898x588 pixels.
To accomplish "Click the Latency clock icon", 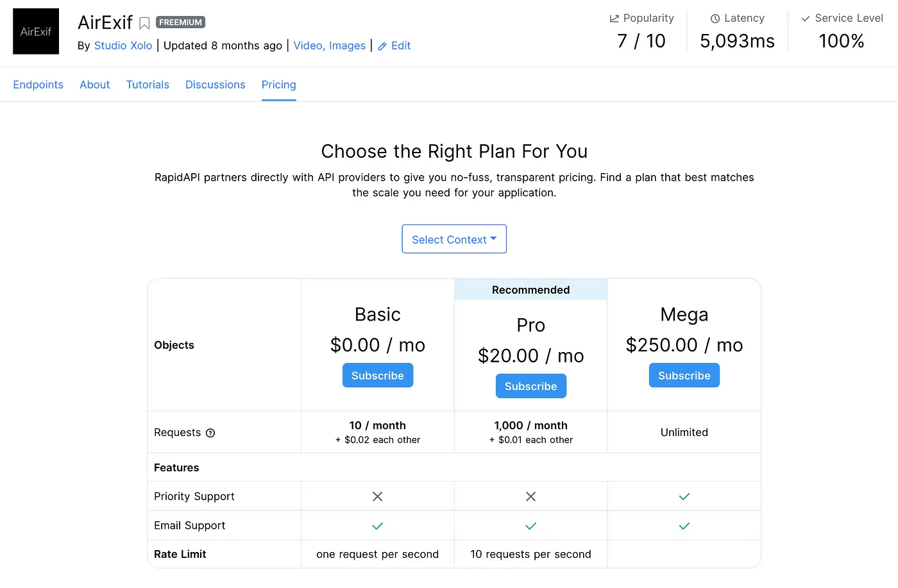I will click(715, 19).
